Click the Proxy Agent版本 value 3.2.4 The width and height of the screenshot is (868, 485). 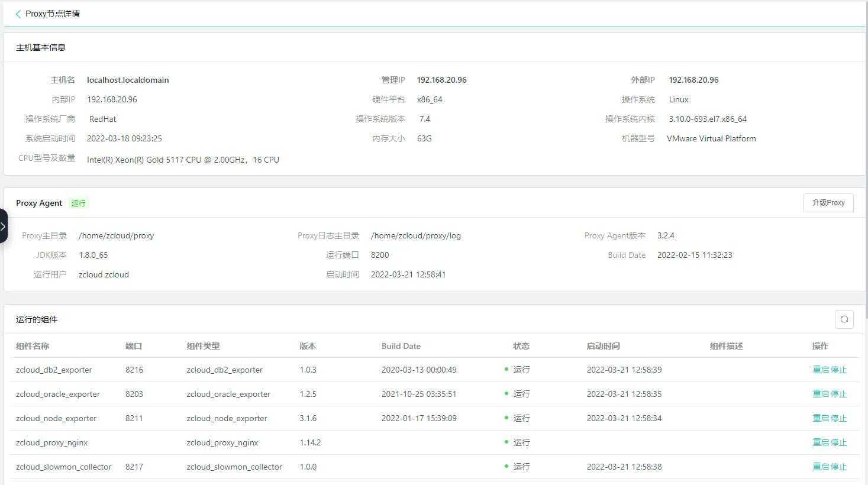(666, 235)
